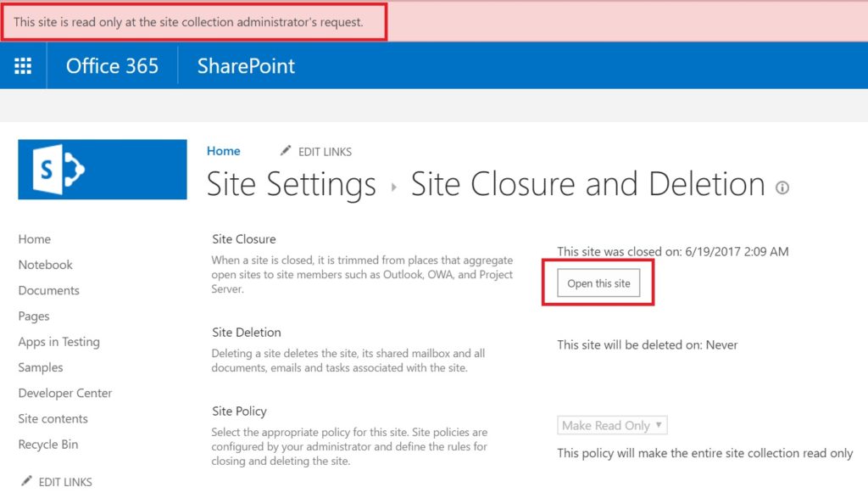Open the Recycle Bin from the sidebar
868x498 pixels.
click(48, 445)
